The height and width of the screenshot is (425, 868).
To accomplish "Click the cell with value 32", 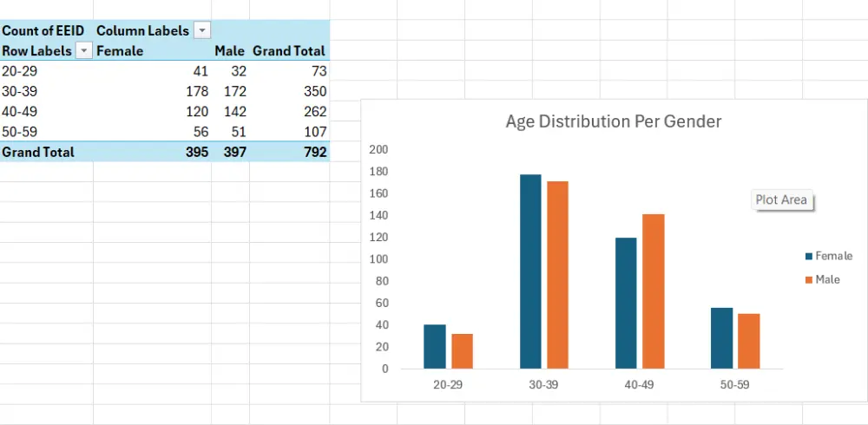I will point(230,71).
